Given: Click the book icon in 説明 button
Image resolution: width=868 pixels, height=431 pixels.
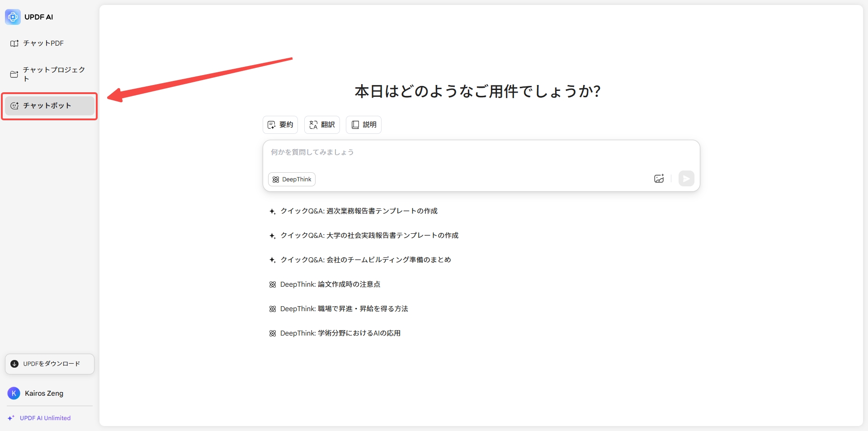Looking at the screenshot, I should [355, 125].
